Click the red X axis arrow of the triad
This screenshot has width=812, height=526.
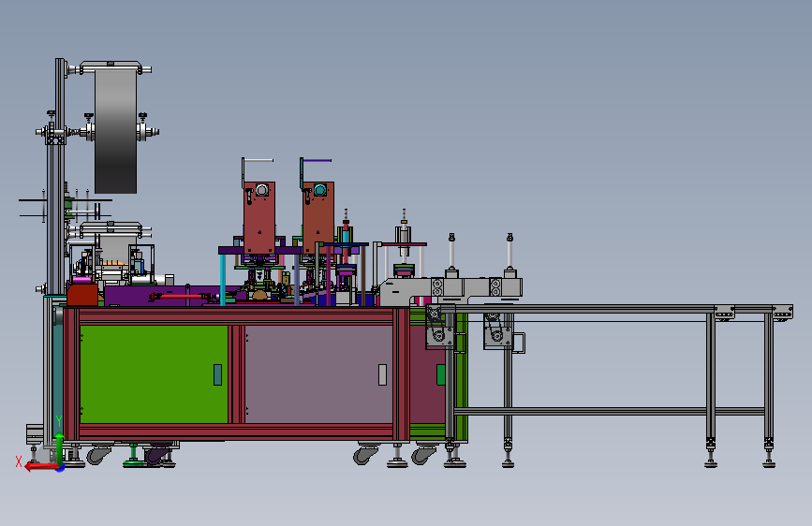click(40, 467)
